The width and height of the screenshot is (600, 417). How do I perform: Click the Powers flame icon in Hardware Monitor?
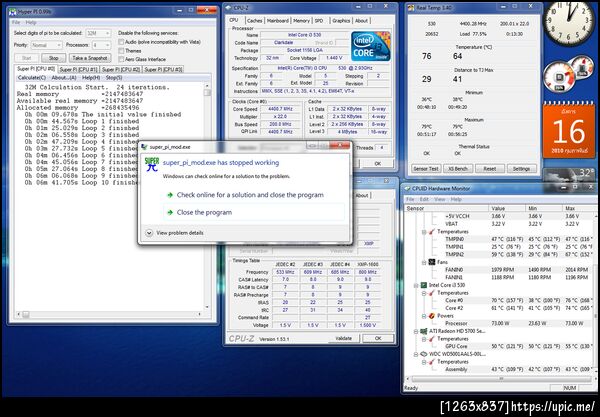[432, 316]
